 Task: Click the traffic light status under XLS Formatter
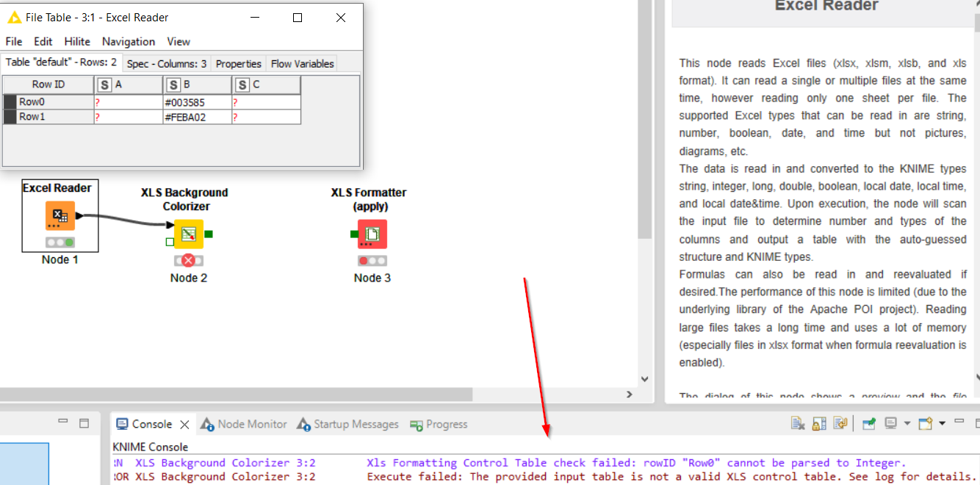point(372,260)
